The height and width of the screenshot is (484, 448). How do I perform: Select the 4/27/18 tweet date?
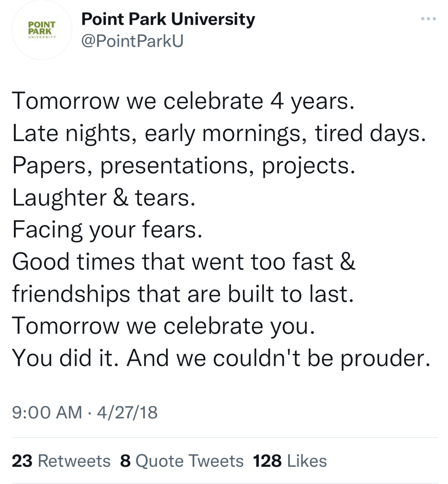pyautogui.click(x=127, y=412)
